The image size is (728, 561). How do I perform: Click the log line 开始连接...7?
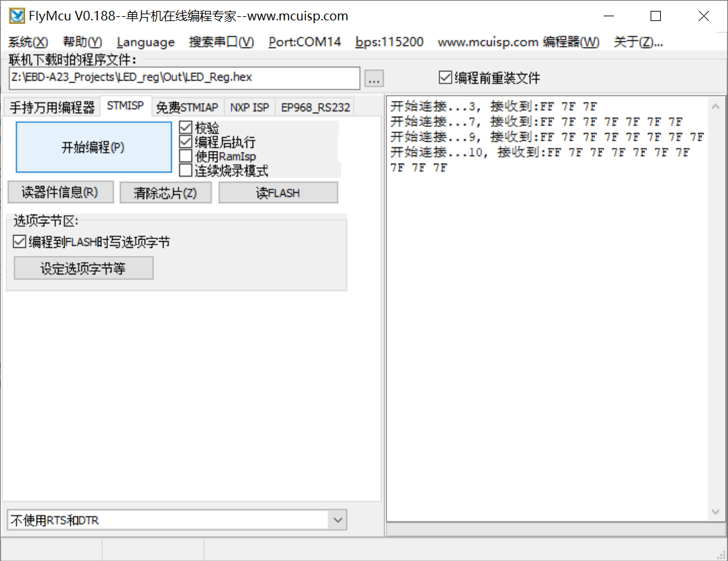tap(536, 122)
